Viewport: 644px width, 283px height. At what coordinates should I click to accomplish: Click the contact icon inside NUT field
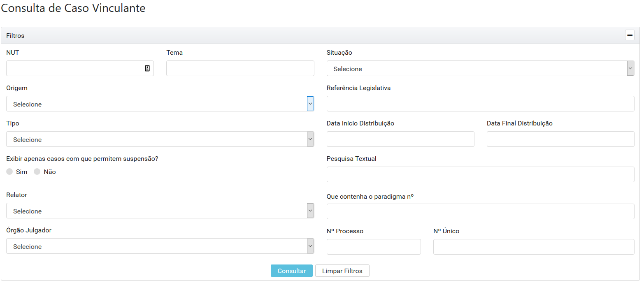[x=147, y=68]
